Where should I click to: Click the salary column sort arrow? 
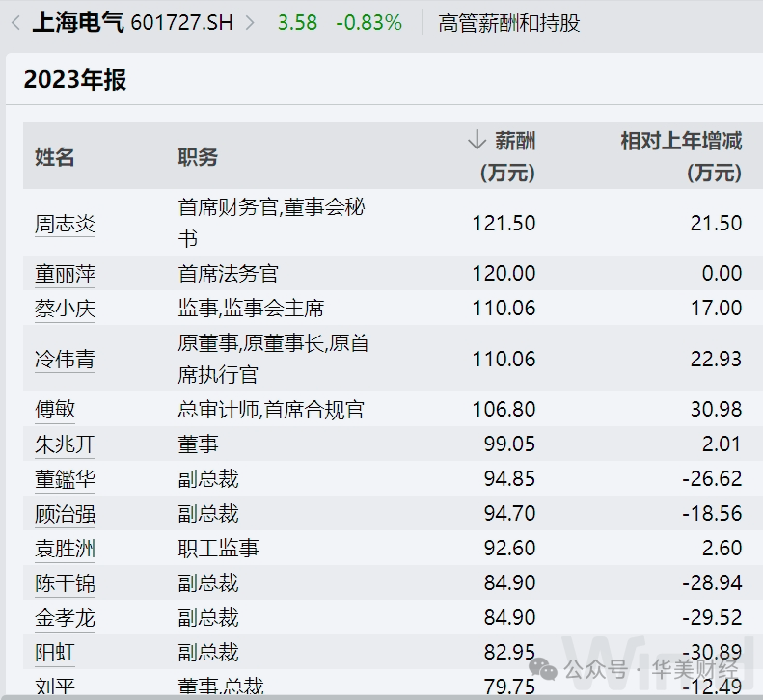pyautogui.click(x=477, y=140)
